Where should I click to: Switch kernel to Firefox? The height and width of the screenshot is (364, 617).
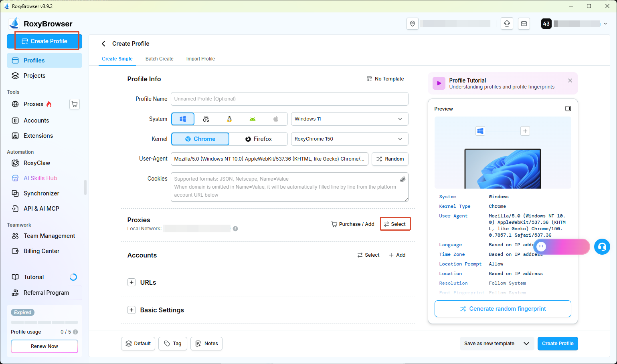pos(259,139)
